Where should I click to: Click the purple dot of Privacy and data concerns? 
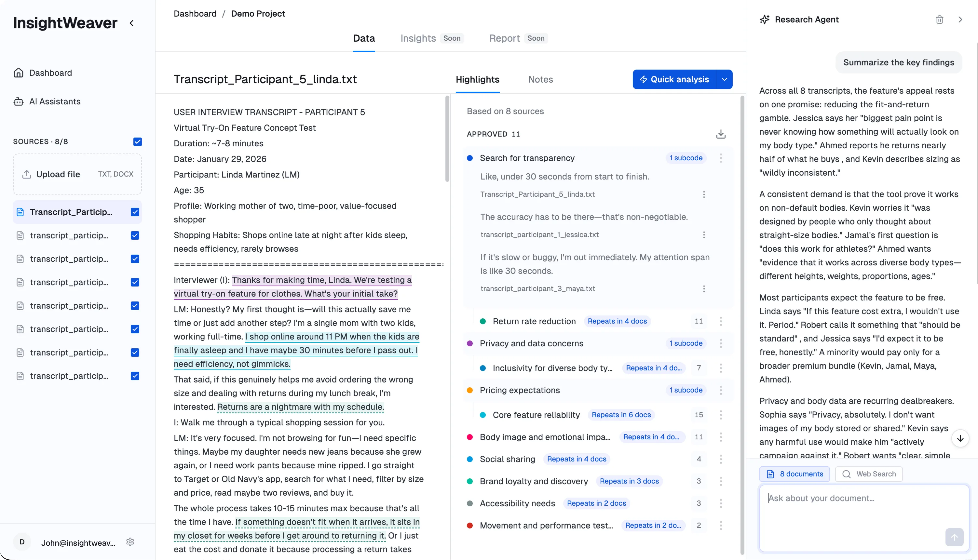click(x=469, y=343)
